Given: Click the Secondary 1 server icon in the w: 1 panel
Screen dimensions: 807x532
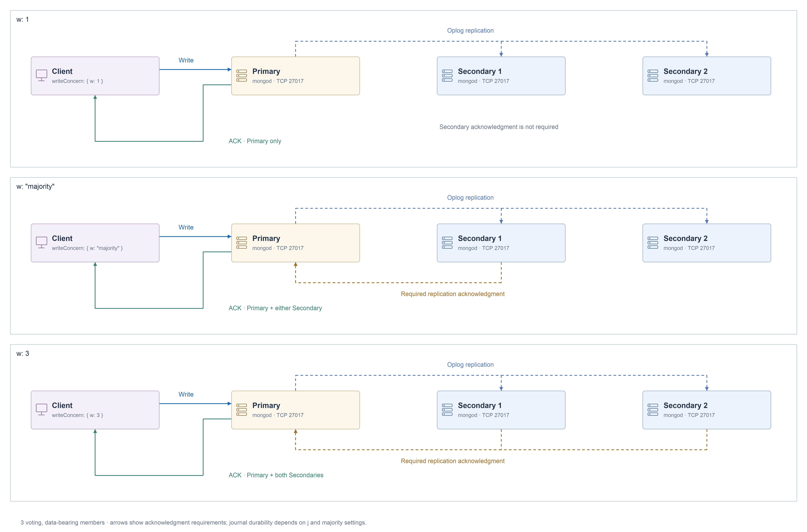Looking at the screenshot, I should pyautogui.click(x=447, y=76).
